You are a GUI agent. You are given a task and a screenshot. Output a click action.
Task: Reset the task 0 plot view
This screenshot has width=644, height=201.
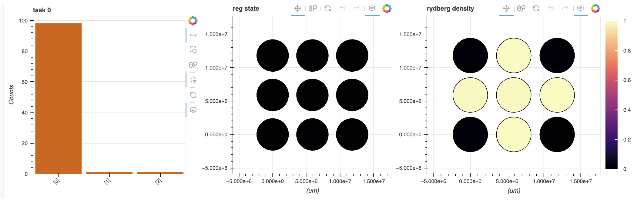[193, 95]
